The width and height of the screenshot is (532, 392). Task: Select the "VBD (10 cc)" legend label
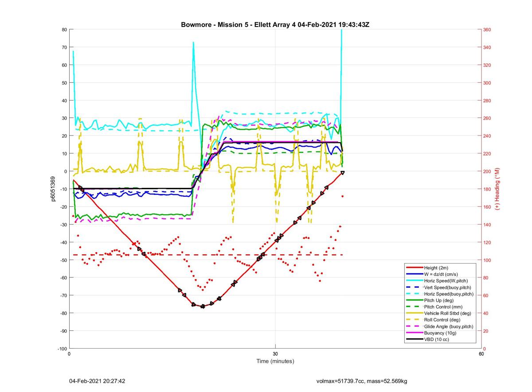coord(437,339)
